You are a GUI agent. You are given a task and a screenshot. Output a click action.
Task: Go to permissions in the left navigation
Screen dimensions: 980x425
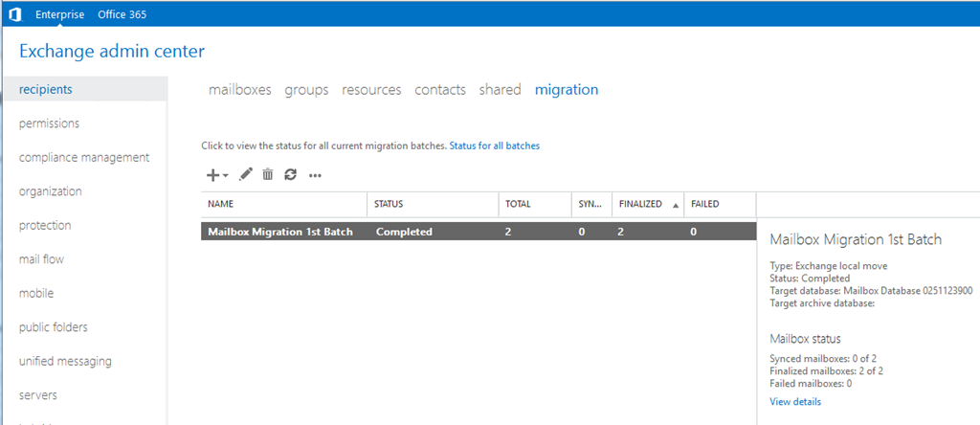click(50, 123)
